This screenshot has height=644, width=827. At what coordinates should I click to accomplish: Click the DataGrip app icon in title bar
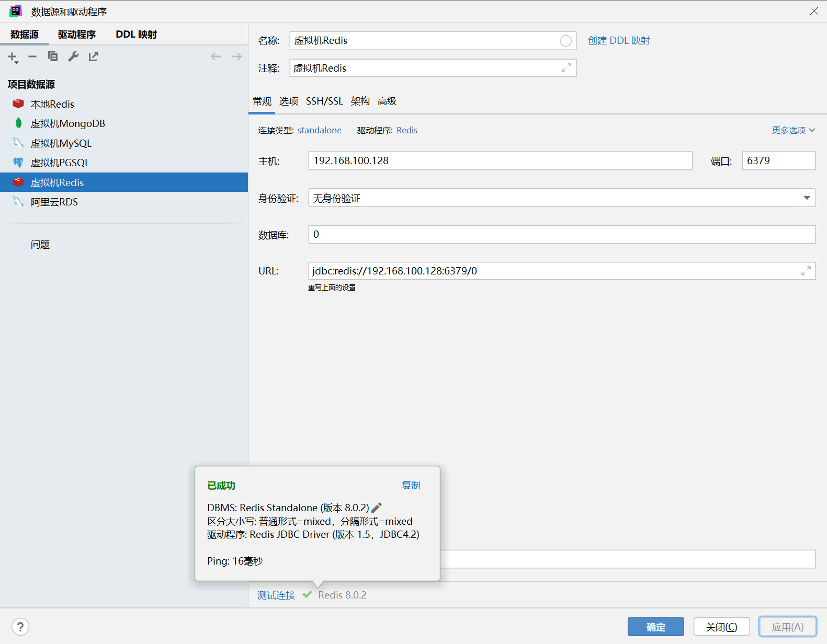pyautogui.click(x=16, y=11)
